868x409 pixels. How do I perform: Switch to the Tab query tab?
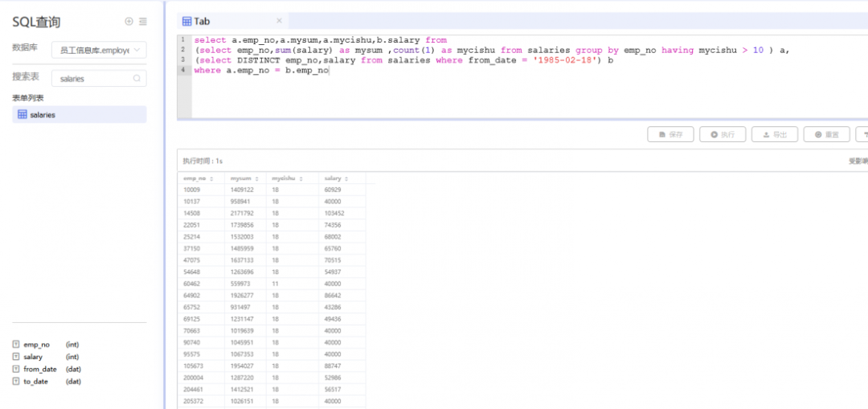pyautogui.click(x=233, y=21)
